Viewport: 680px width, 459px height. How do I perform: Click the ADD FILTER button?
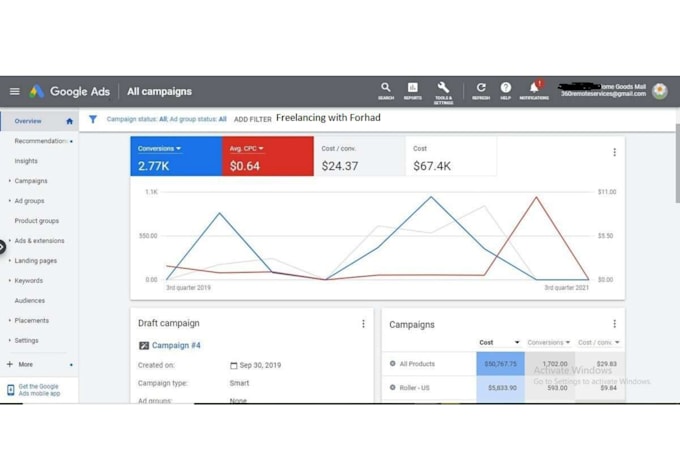point(252,119)
